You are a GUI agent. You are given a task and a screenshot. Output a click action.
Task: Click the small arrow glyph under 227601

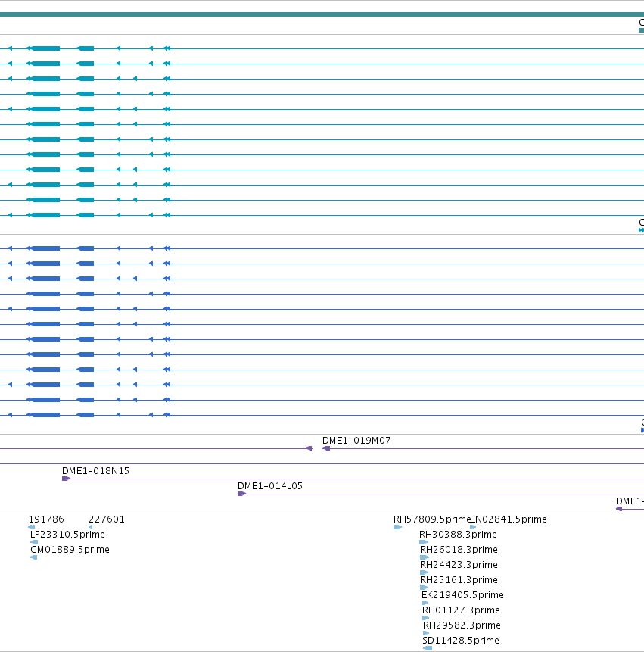coord(91,527)
